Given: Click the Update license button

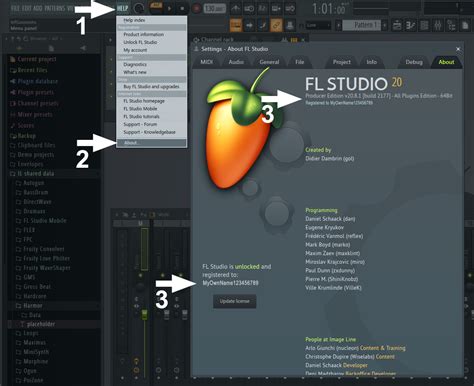Looking at the screenshot, I should pyautogui.click(x=235, y=301).
